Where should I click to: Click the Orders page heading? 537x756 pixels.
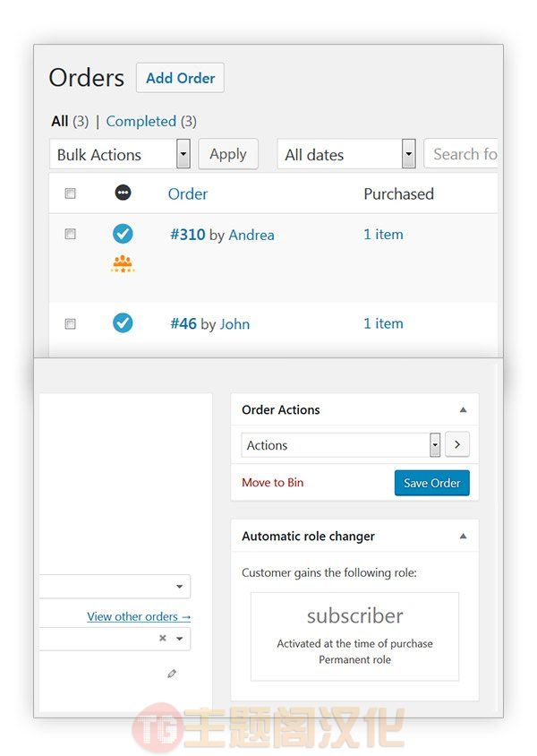click(87, 78)
